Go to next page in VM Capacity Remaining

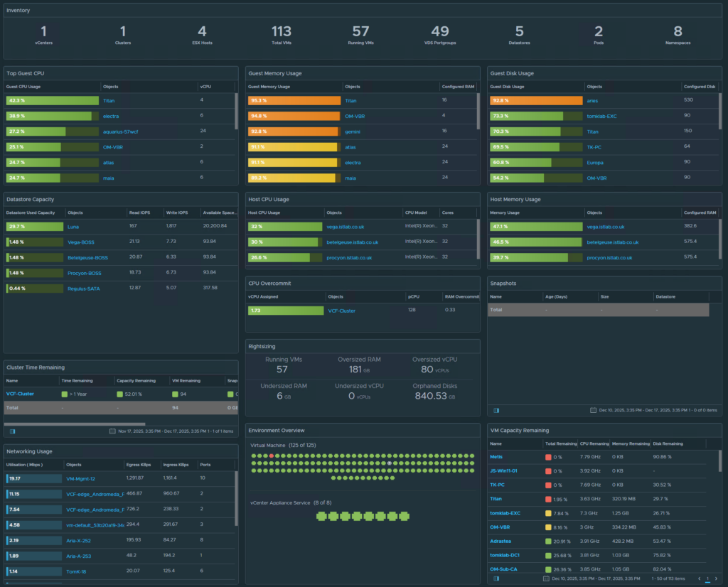pyautogui.click(x=716, y=578)
